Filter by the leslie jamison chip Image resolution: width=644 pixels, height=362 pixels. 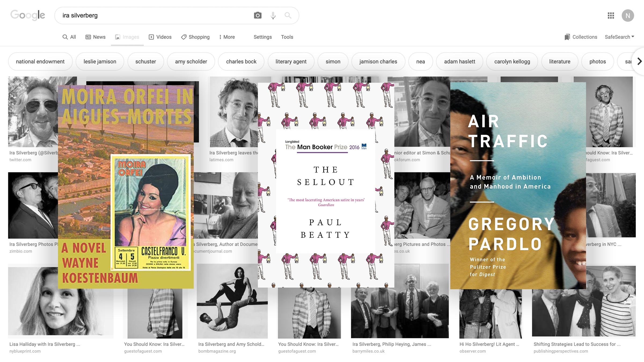pos(100,61)
